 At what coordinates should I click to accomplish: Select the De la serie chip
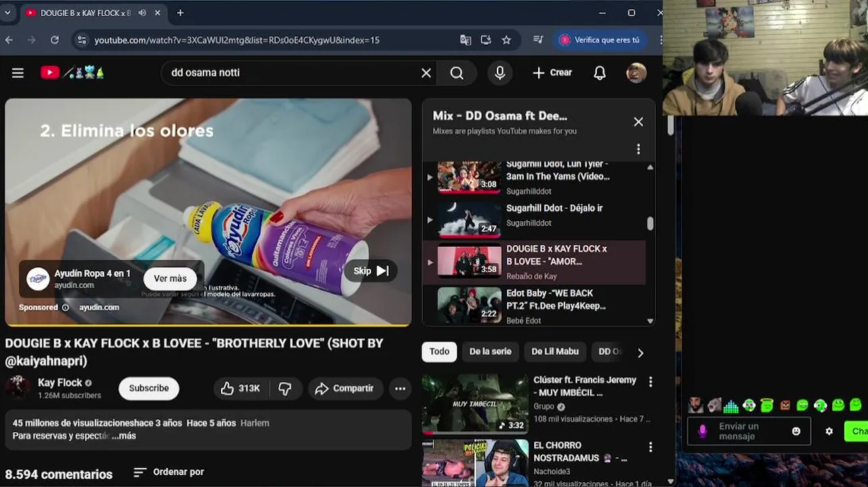[490, 352]
